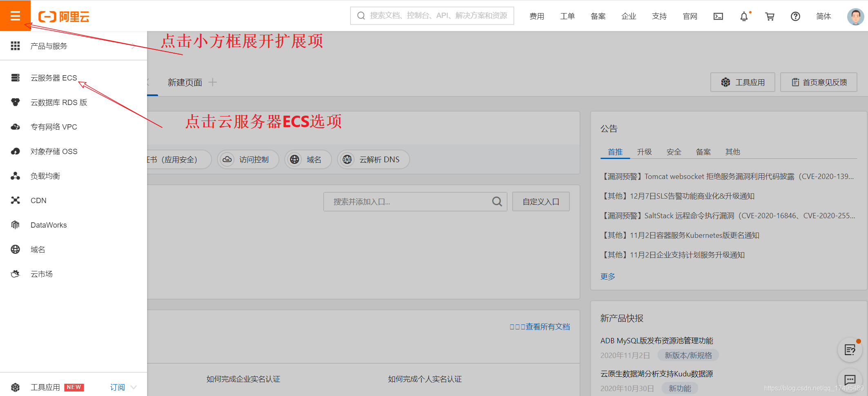Switch to 首推 announcement tab
The height and width of the screenshot is (396, 868).
pyautogui.click(x=615, y=152)
